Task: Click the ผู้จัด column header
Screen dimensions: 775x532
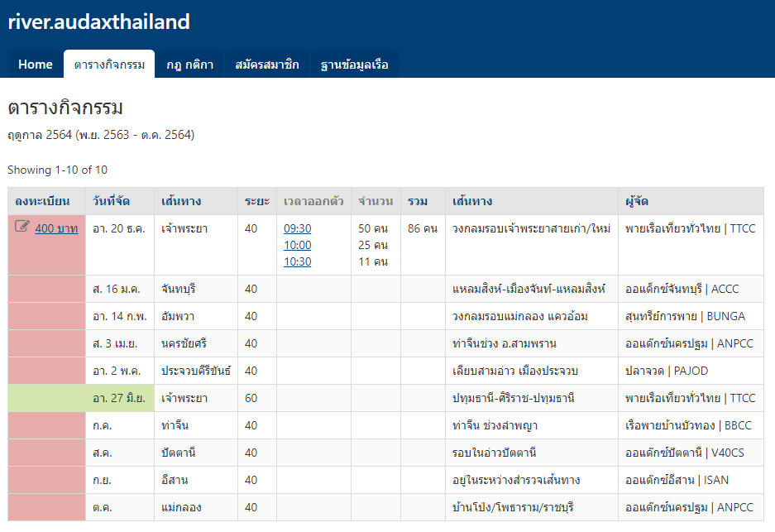Action: [x=637, y=201]
